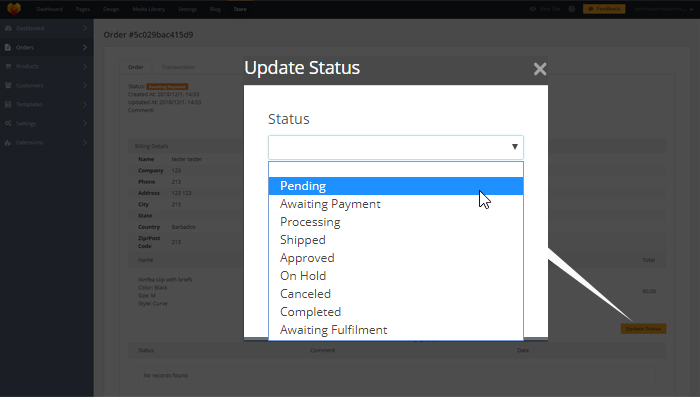Image resolution: width=700 pixels, height=397 pixels.
Task: Expand Dashboard sidebar chevron
Action: [x=85, y=28]
